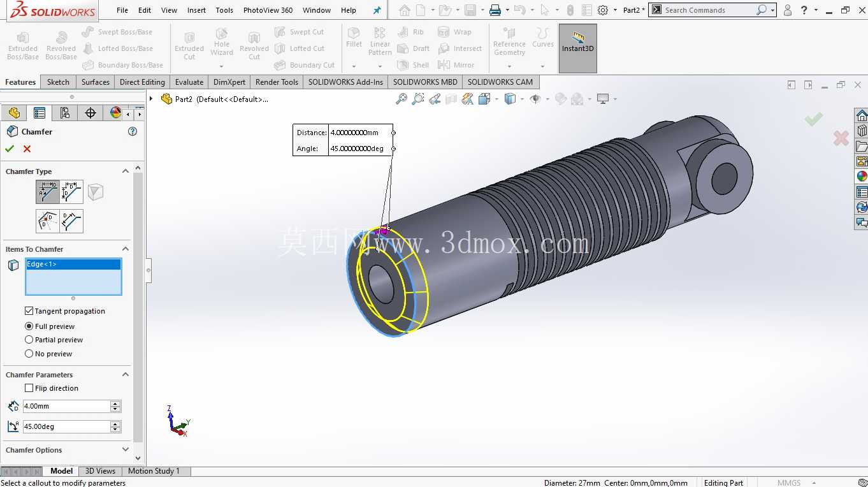Select Partial preview radio button
The image size is (868, 487).
click(x=29, y=340)
